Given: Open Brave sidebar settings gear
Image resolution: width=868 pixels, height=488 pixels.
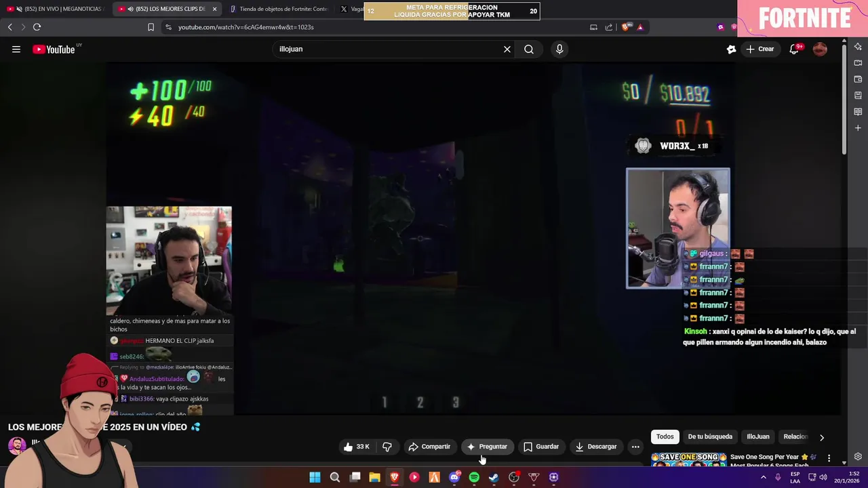Looking at the screenshot, I should tap(858, 457).
